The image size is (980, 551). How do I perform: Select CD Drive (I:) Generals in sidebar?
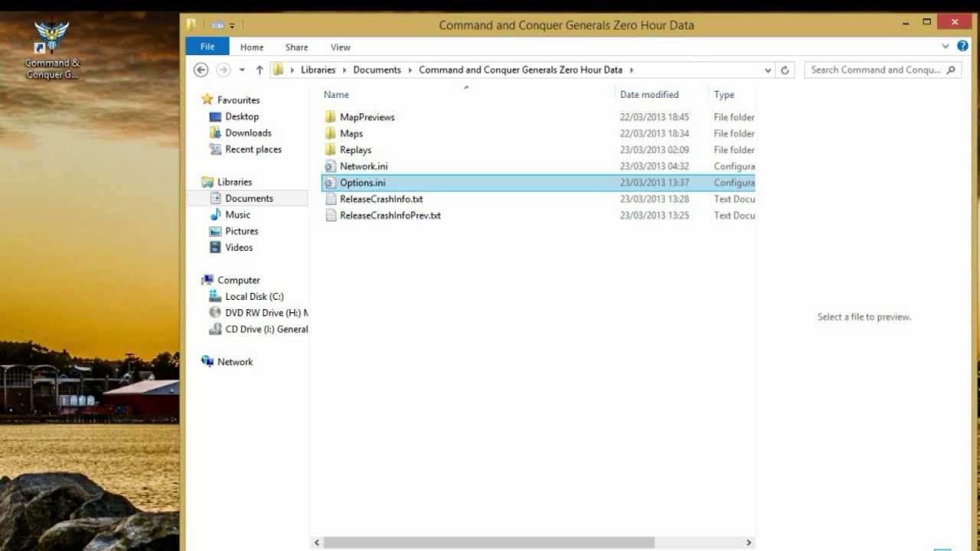pos(266,329)
